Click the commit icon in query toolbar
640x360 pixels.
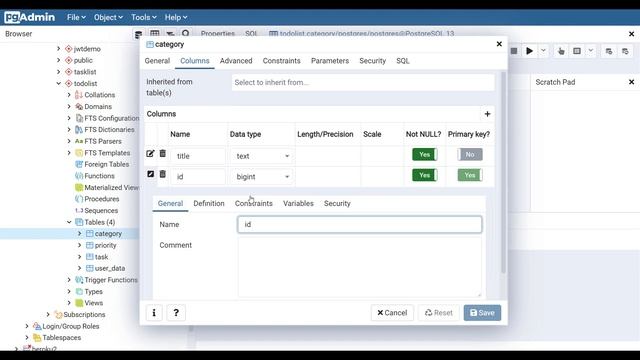(609, 51)
